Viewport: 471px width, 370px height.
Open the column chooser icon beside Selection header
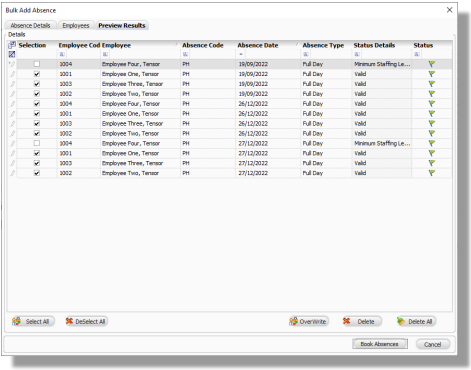click(x=12, y=45)
